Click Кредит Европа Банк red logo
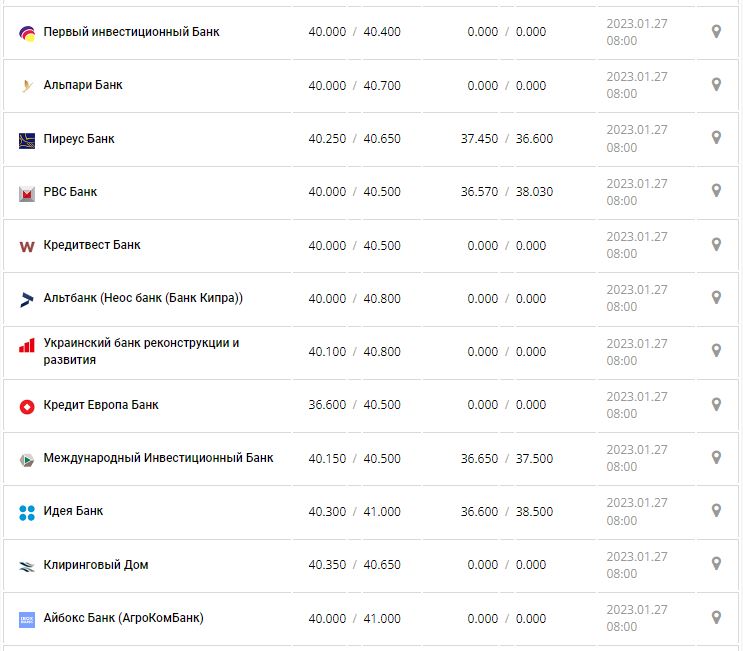This screenshot has height=651, width=743. (27, 406)
